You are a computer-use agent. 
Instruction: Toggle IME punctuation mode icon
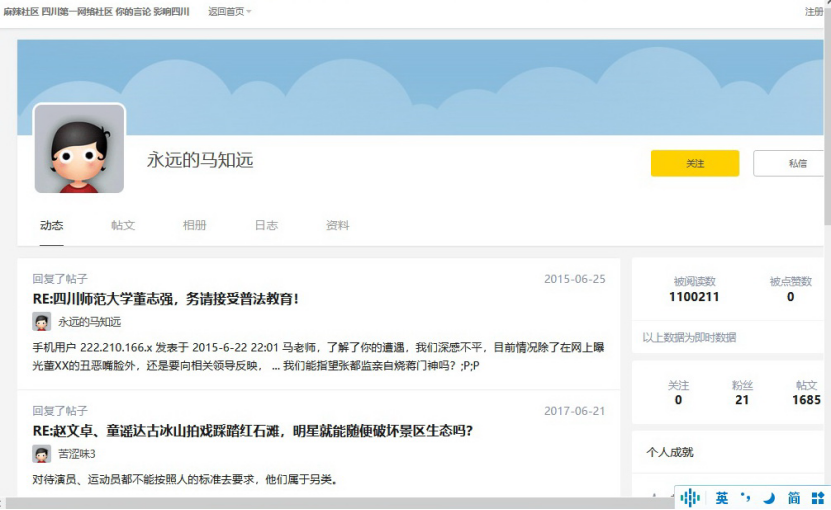point(746,498)
